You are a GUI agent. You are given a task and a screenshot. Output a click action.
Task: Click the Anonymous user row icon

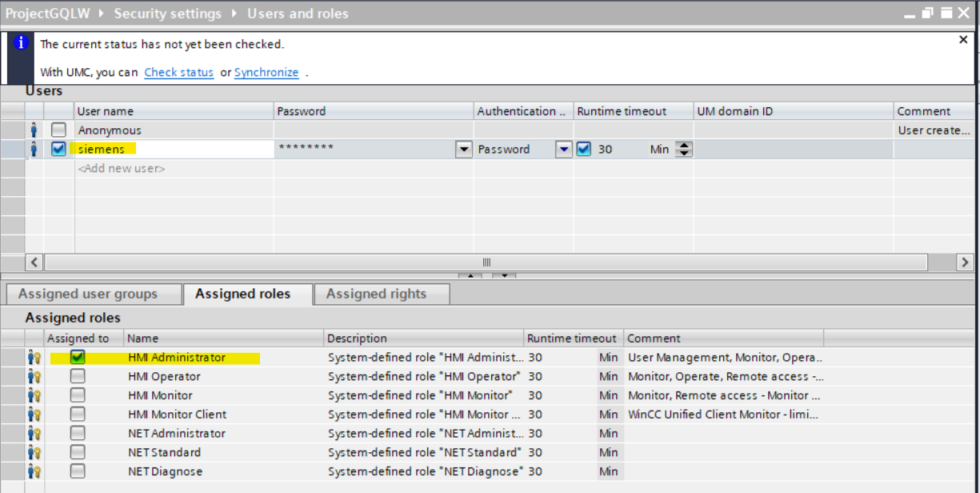click(x=34, y=130)
